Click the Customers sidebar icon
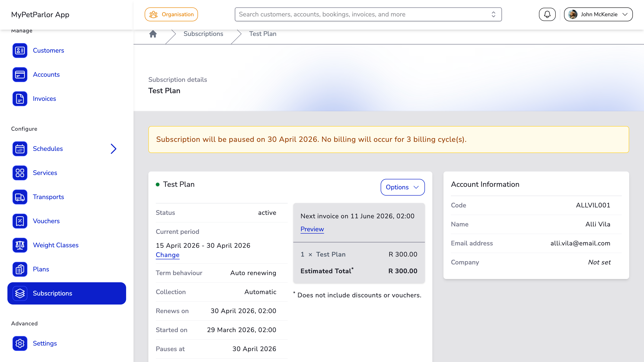 [x=20, y=51]
